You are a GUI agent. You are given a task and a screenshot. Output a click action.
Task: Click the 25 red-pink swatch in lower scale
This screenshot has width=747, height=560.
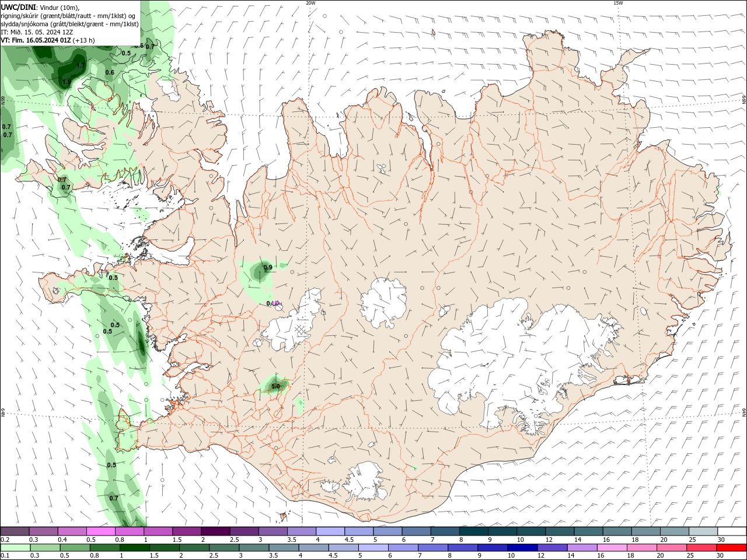point(701,548)
